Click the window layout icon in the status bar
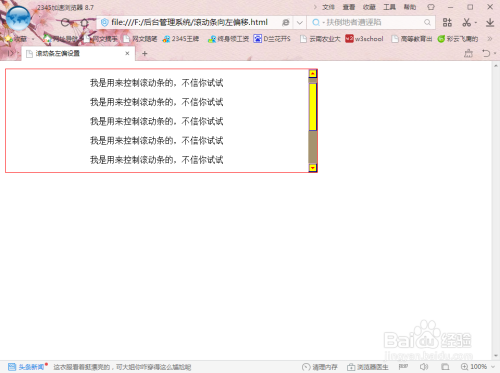The height and width of the screenshot is (373, 500). pyautogui.click(x=445, y=367)
